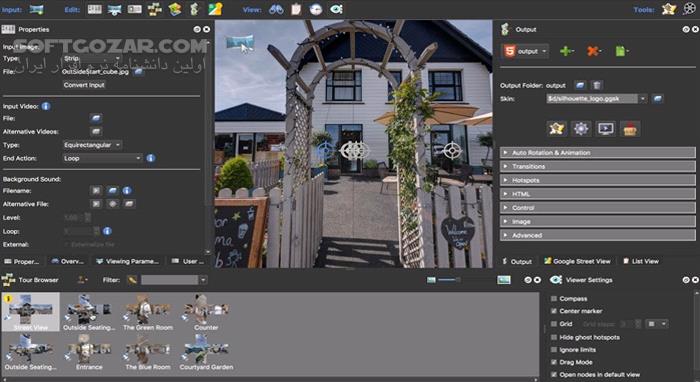The height and width of the screenshot is (382, 700).
Task: Expand the HTML section
Action: [597, 194]
